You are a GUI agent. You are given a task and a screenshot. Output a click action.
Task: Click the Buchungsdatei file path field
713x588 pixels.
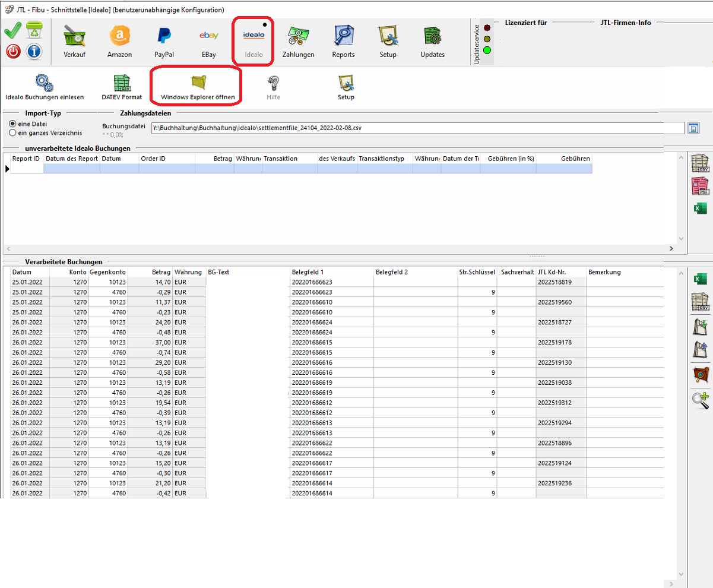click(416, 128)
